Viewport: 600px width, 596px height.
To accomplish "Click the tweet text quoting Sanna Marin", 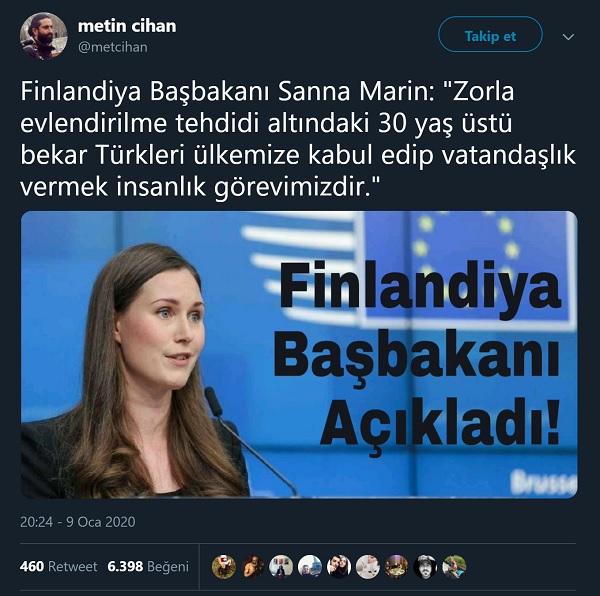I will click(298, 140).
